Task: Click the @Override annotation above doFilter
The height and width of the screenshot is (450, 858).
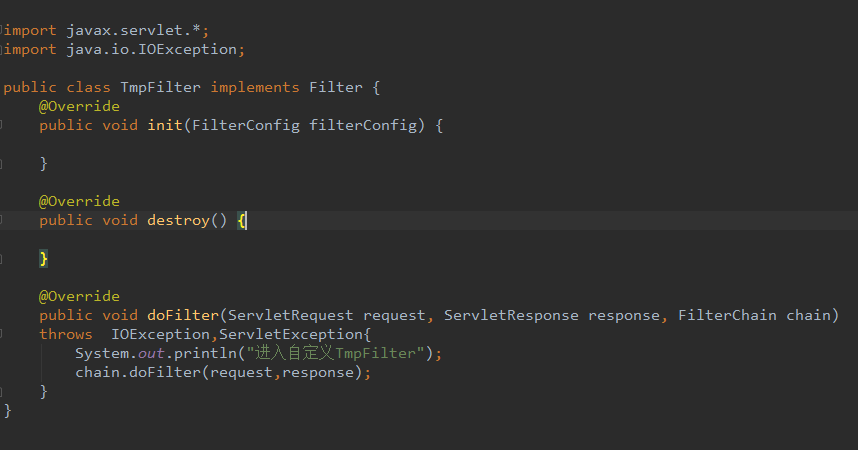Action: (79, 296)
